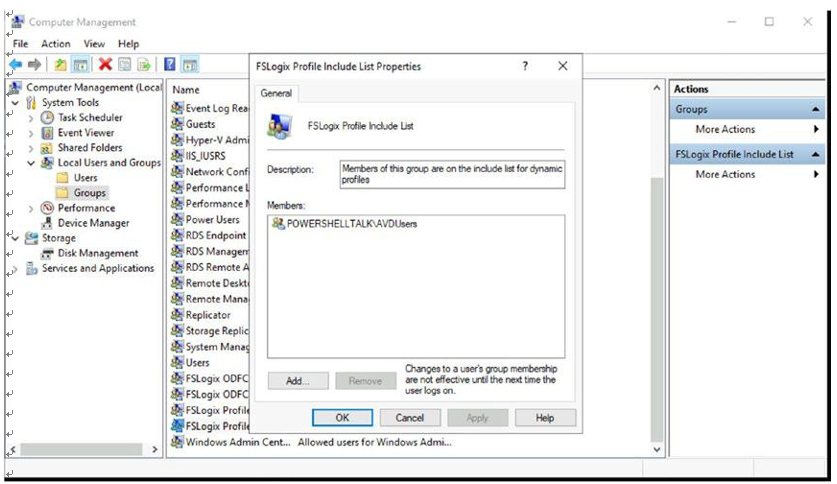Expand the Performance tree node
Screen dimensions: 837x484
tap(31, 209)
